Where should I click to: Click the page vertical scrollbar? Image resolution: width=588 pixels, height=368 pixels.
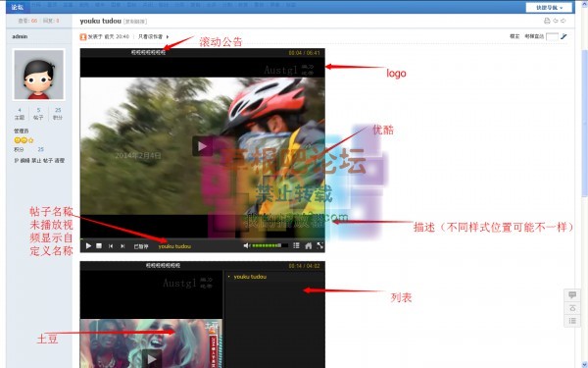pyautogui.click(x=584, y=124)
